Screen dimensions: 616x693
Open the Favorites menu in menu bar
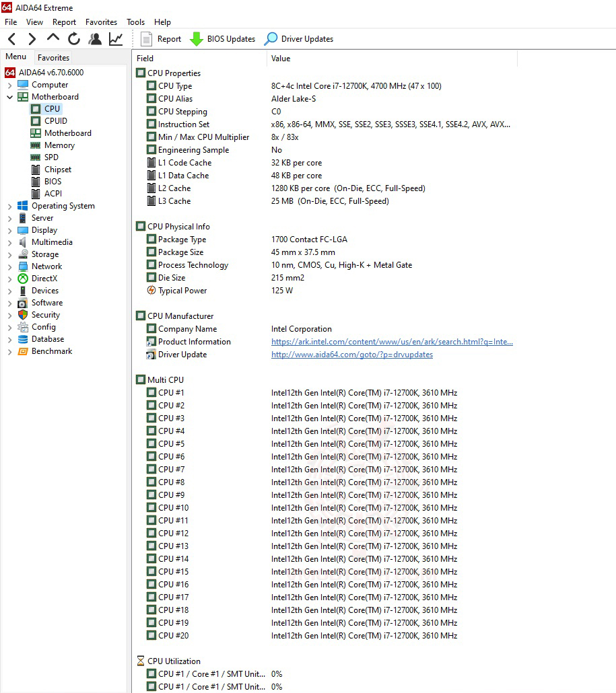click(101, 22)
